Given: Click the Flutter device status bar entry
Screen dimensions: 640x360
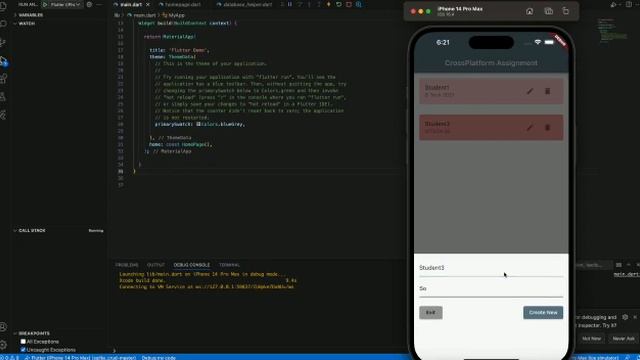Looking at the screenshot, I should click(x=80, y=358).
